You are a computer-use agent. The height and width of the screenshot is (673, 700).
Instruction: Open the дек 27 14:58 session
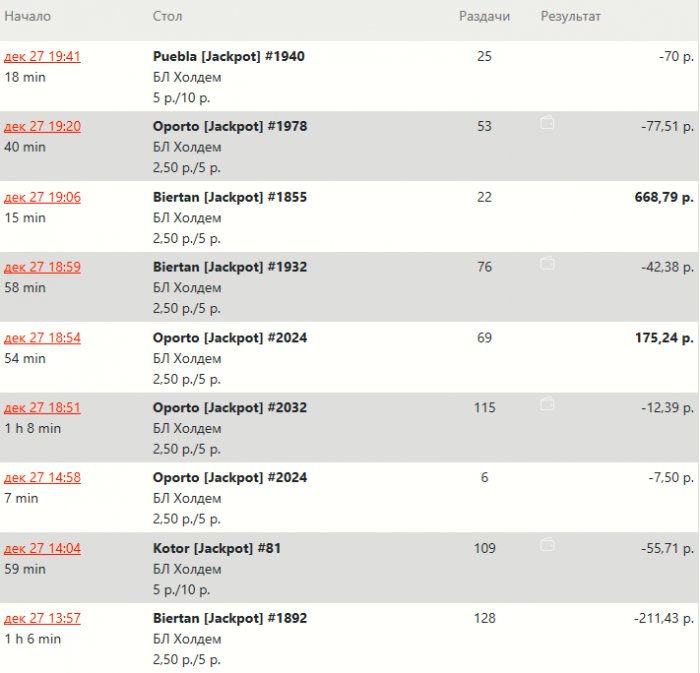[x=42, y=478]
